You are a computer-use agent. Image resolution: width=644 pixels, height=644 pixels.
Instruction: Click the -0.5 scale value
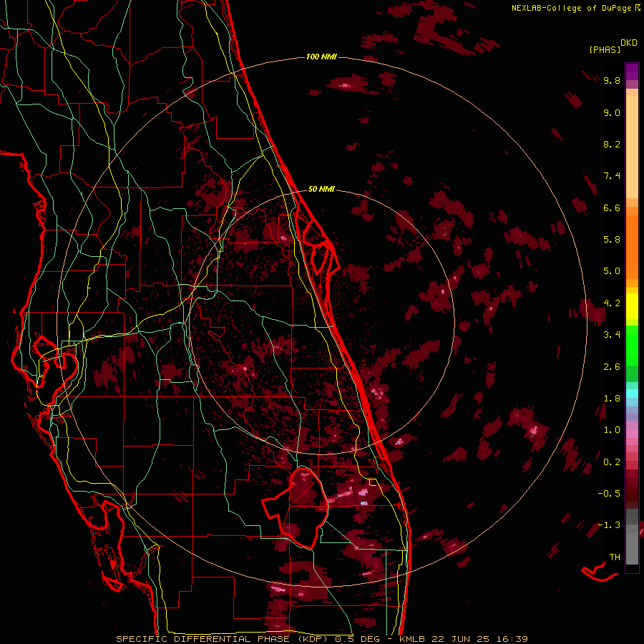click(609, 494)
